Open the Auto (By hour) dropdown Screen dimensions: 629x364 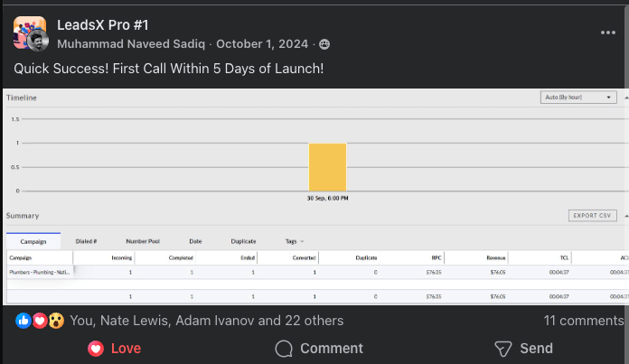(579, 97)
